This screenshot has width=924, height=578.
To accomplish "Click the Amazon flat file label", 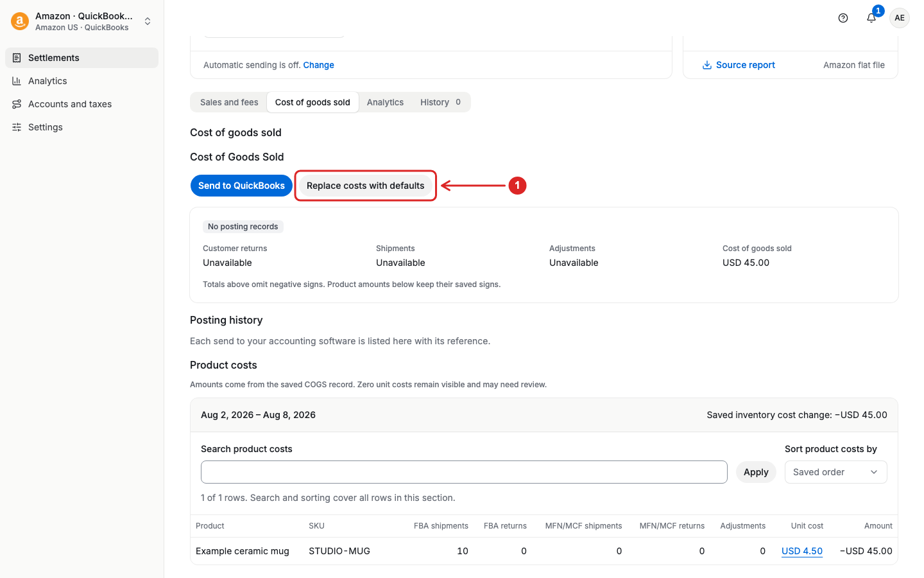I will (854, 65).
